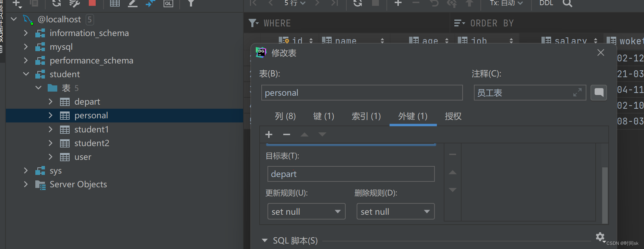Click the comment bubble button beside 注释 field
This screenshot has width=644, height=249.
[x=599, y=93]
